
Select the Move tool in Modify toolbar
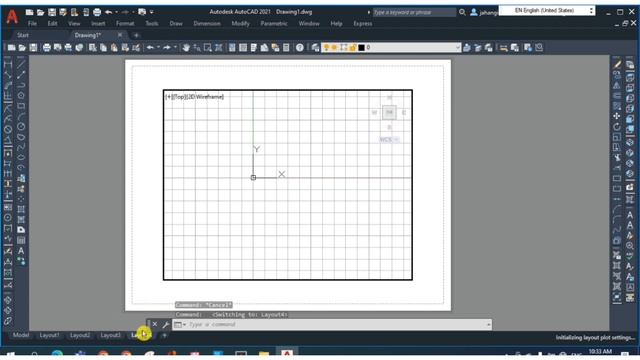click(x=617, y=116)
